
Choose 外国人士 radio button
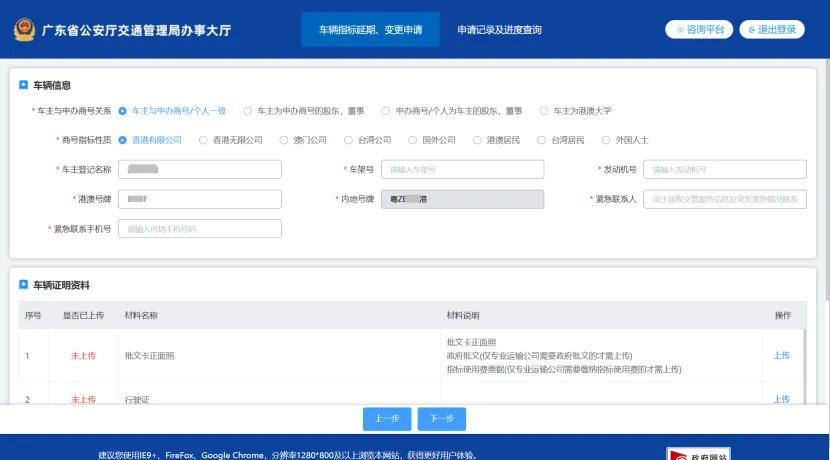tap(606, 140)
